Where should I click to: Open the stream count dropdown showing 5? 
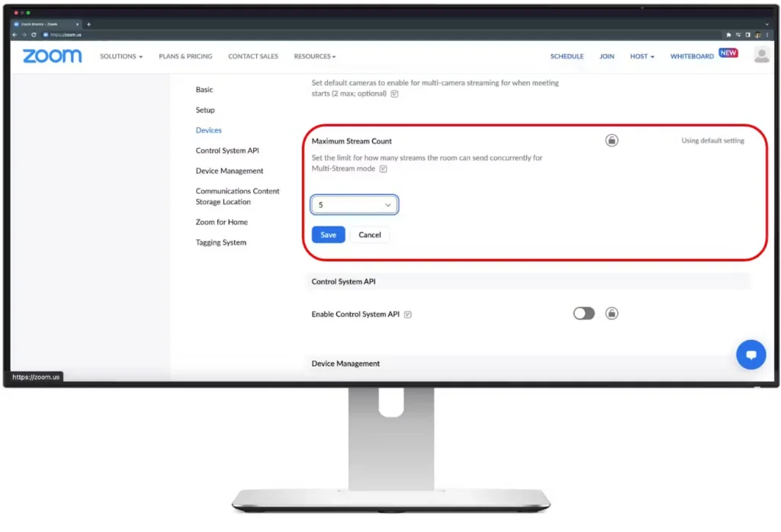[355, 205]
